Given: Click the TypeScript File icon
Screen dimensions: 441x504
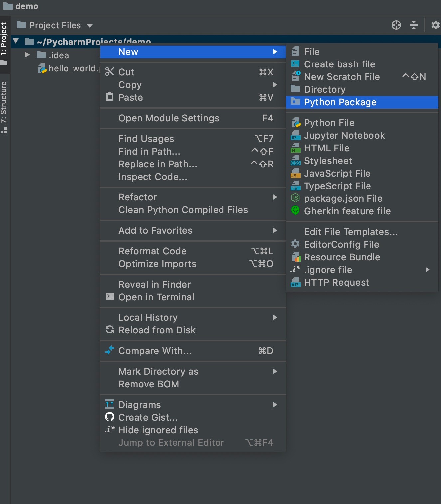Looking at the screenshot, I should [295, 186].
